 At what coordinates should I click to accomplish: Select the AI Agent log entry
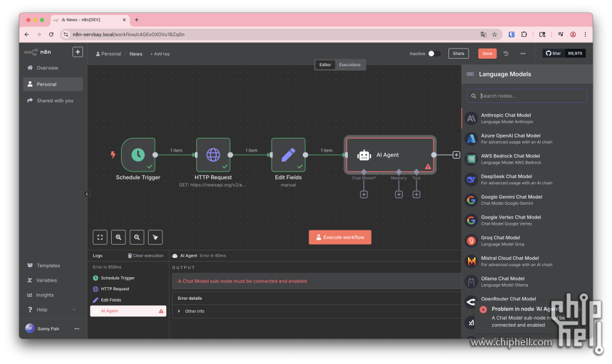pos(128,311)
